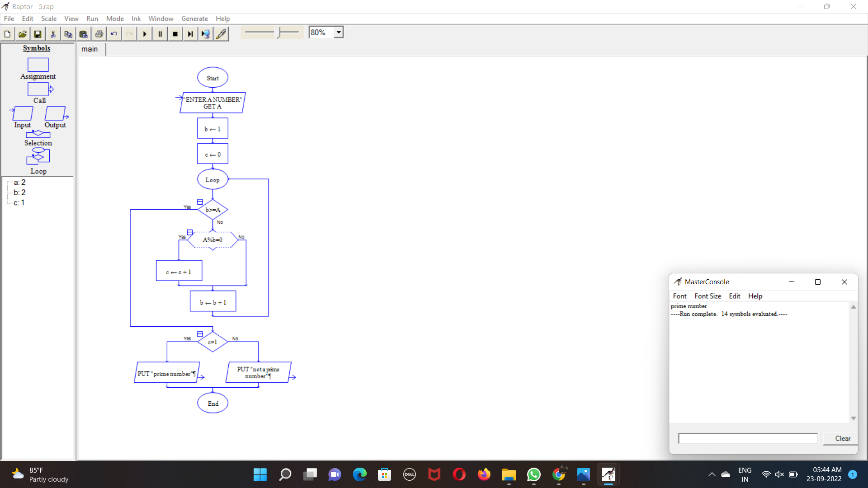
Task: Open Firefox from the taskbar
Action: [484, 474]
